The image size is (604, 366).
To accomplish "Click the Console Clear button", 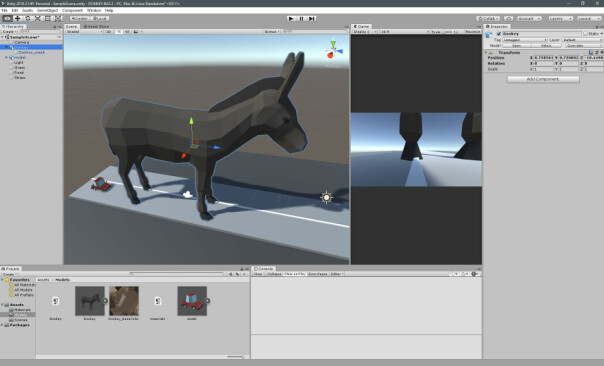I will point(258,274).
